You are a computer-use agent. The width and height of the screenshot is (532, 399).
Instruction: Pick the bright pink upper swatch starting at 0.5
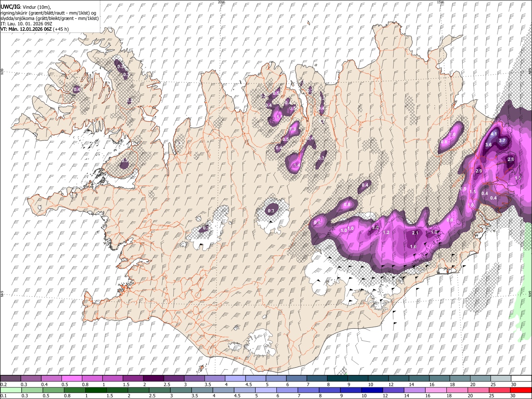(x=71, y=378)
